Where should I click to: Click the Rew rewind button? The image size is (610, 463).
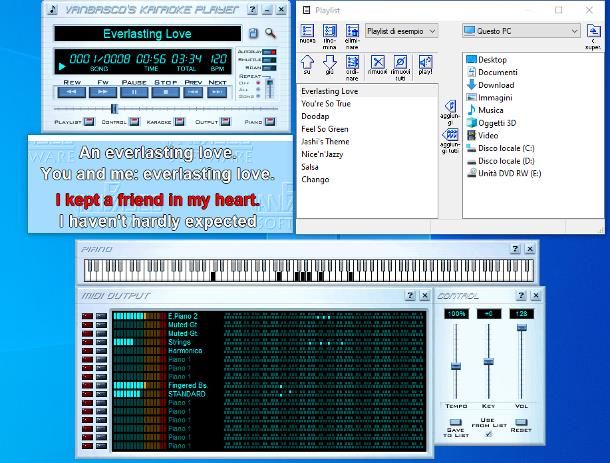(72, 92)
